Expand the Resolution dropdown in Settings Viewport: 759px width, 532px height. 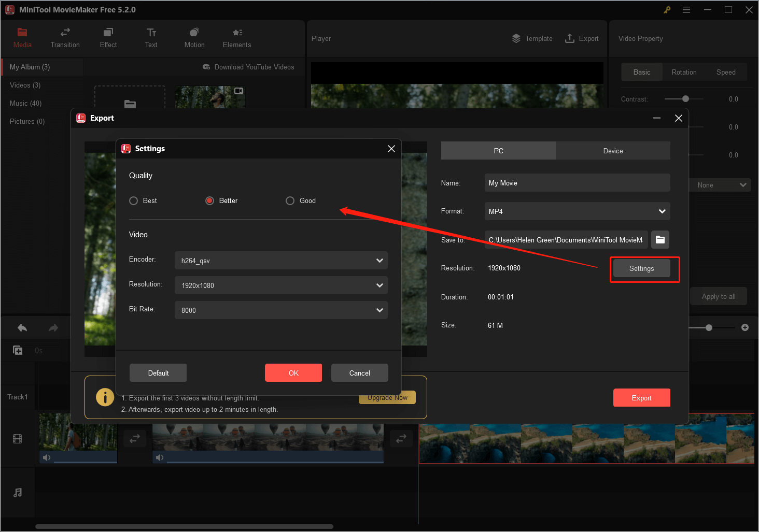tap(281, 285)
